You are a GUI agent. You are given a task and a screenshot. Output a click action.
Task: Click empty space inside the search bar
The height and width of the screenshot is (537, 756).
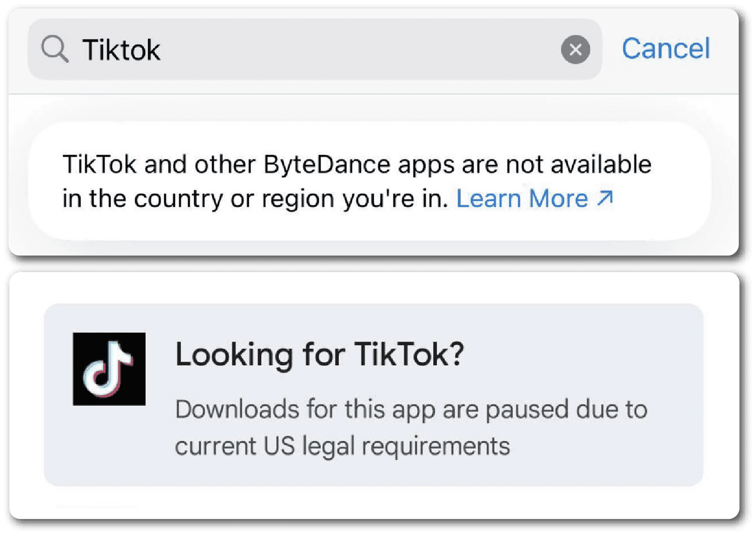[361, 50]
